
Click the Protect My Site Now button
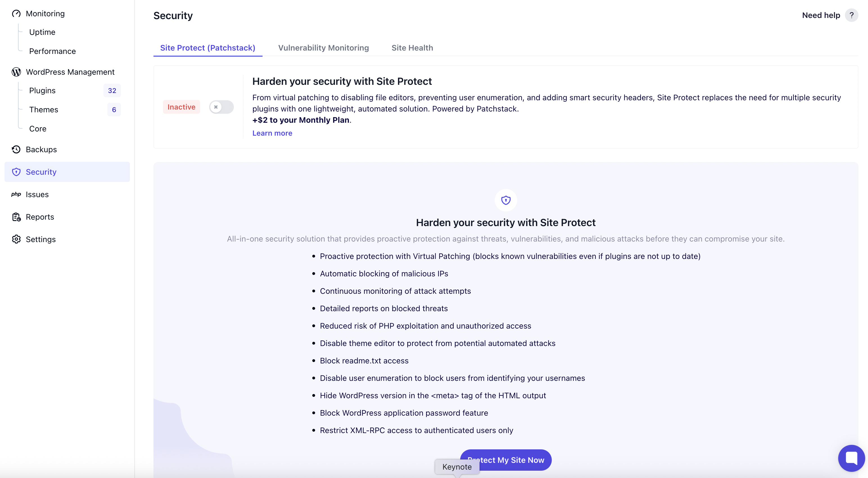[506, 460]
